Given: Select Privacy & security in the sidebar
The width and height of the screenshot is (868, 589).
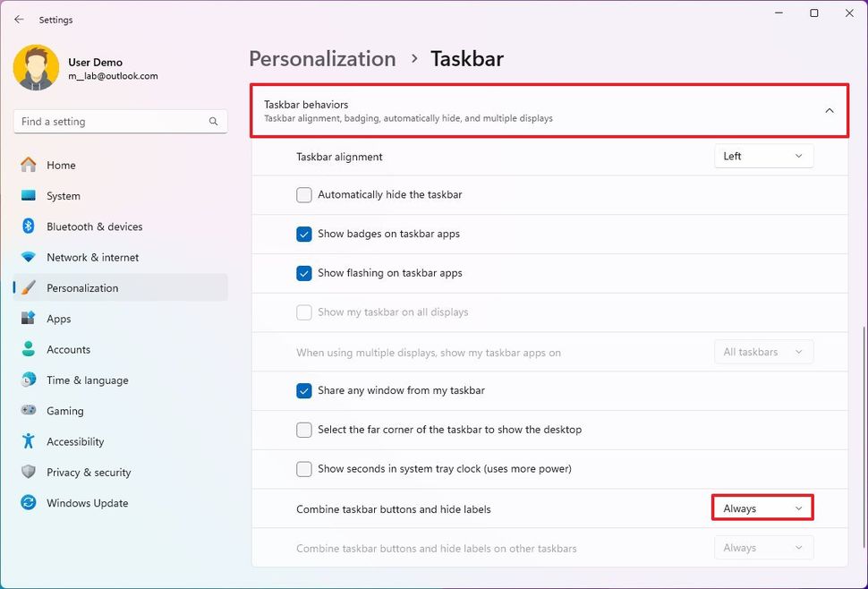Looking at the screenshot, I should tap(87, 472).
